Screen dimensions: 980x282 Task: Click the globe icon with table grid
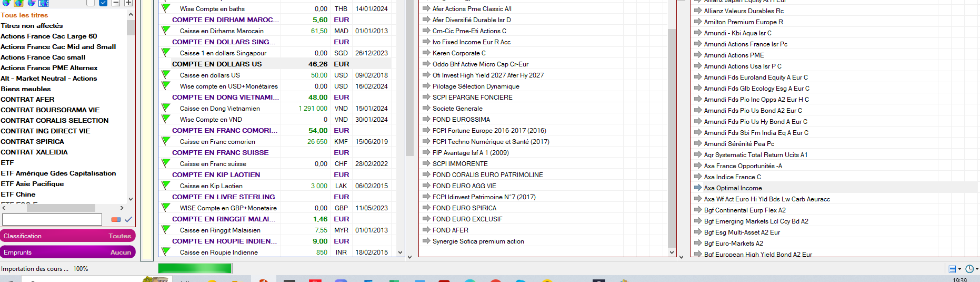44,3
